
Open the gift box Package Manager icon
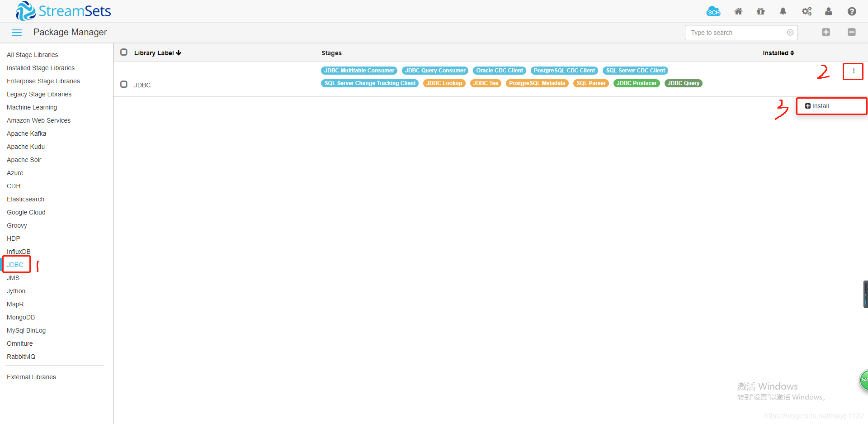pyautogui.click(x=761, y=11)
